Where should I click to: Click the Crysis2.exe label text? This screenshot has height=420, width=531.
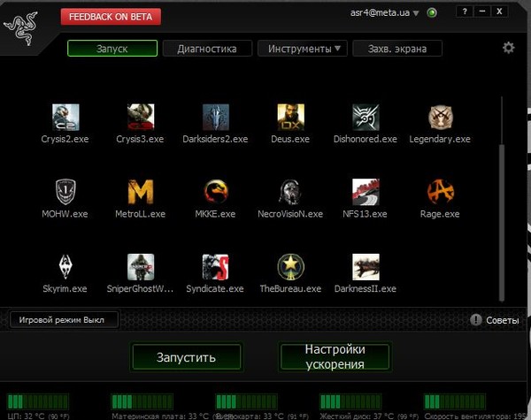tap(65, 139)
